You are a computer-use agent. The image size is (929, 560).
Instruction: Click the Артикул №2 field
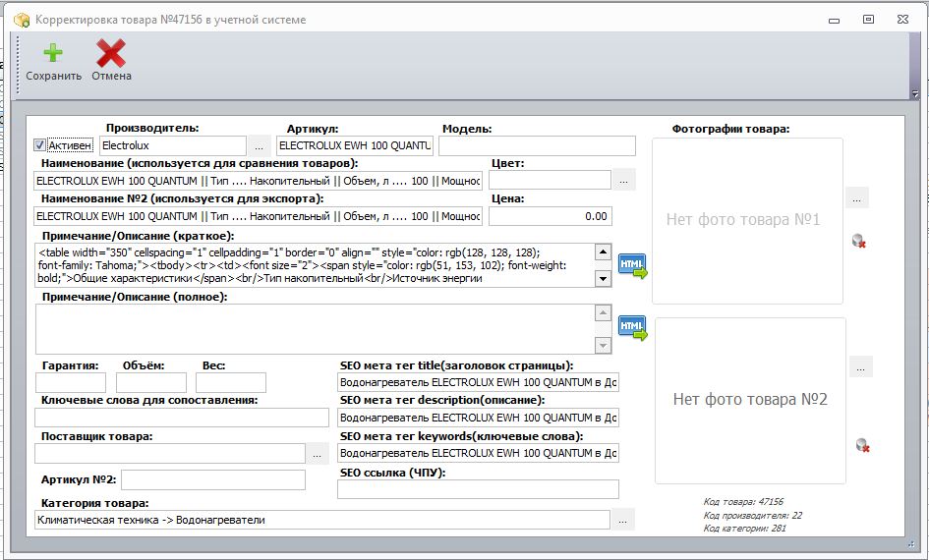(213, 479)
